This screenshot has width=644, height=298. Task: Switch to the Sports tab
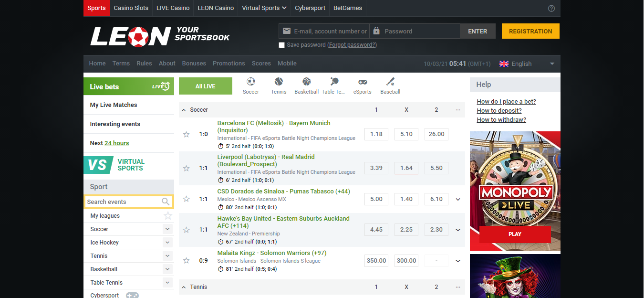tap(96, 8)
